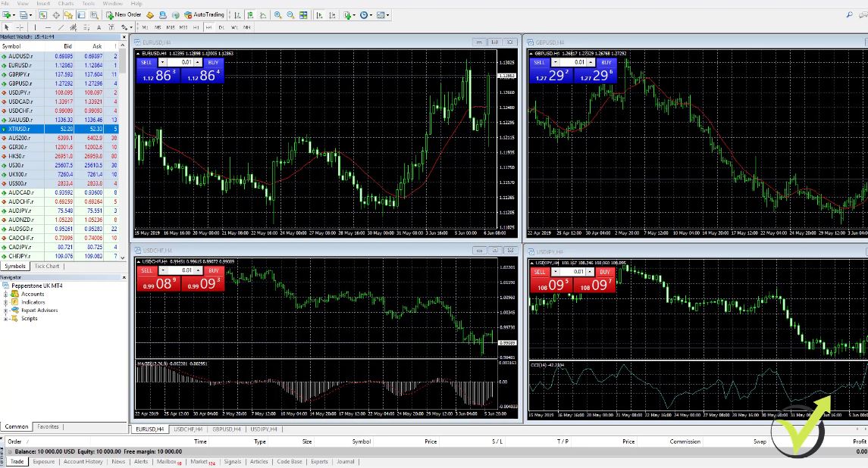Screen dimensions: 868x468
Task: Click the Tile Windows grid icon
Action: pos(304,14)
